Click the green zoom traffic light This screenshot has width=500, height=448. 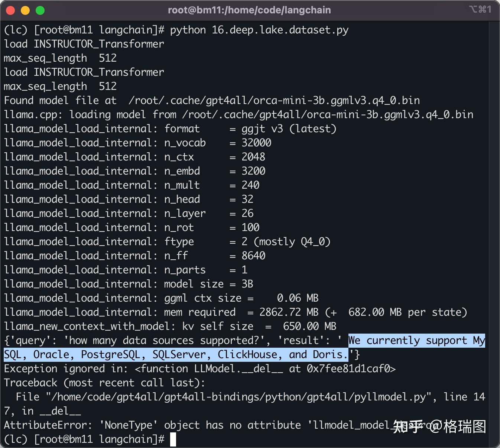[x=40, y=10]
